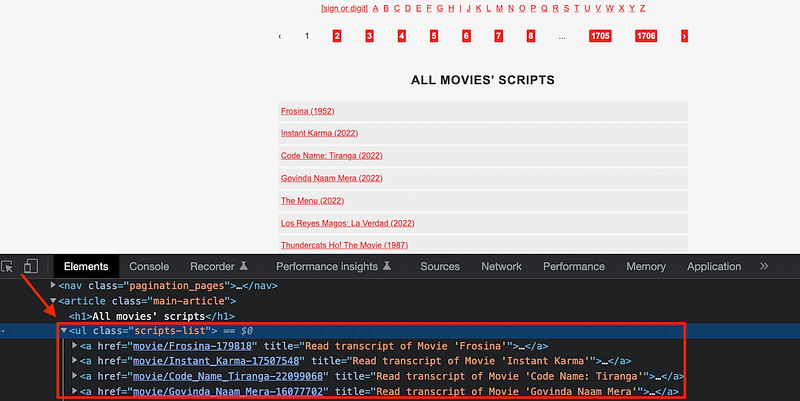
Task: Filter scripts by letter Z
Action: (x=642, y=8)
